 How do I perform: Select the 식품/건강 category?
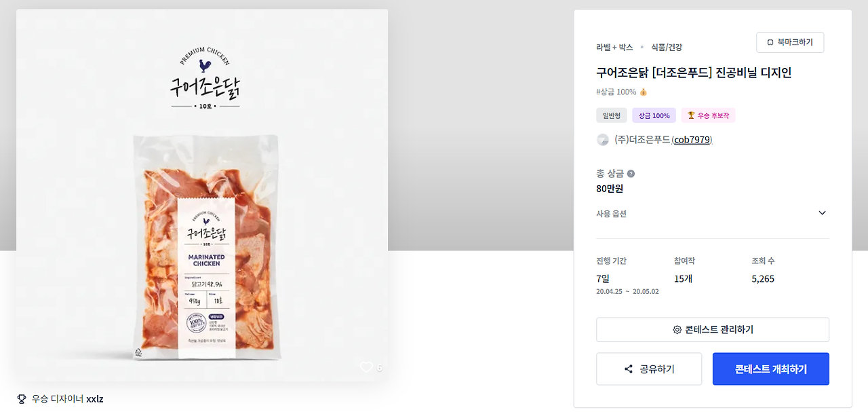(667, 48)
